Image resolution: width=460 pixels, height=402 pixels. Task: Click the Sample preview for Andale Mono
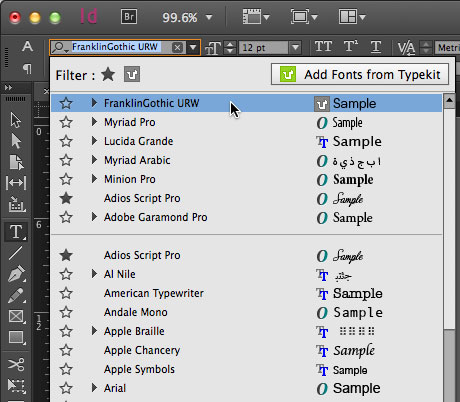(358, 313)
